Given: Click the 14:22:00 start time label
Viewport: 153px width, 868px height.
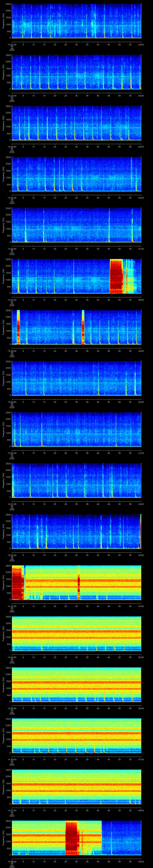Looking at the screenshot, I should click(x=12, y=44).
